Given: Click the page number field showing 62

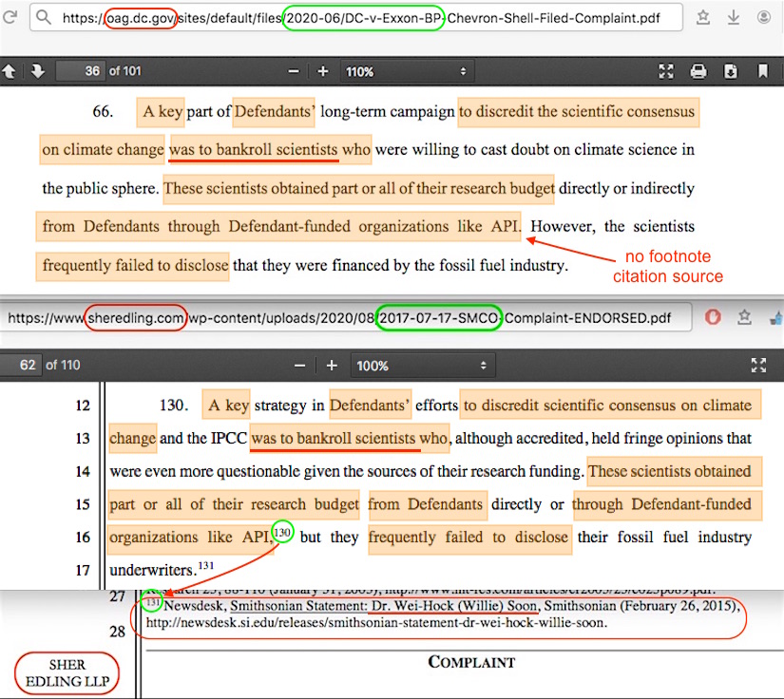Looking at the screenshot, I should 22,366.
